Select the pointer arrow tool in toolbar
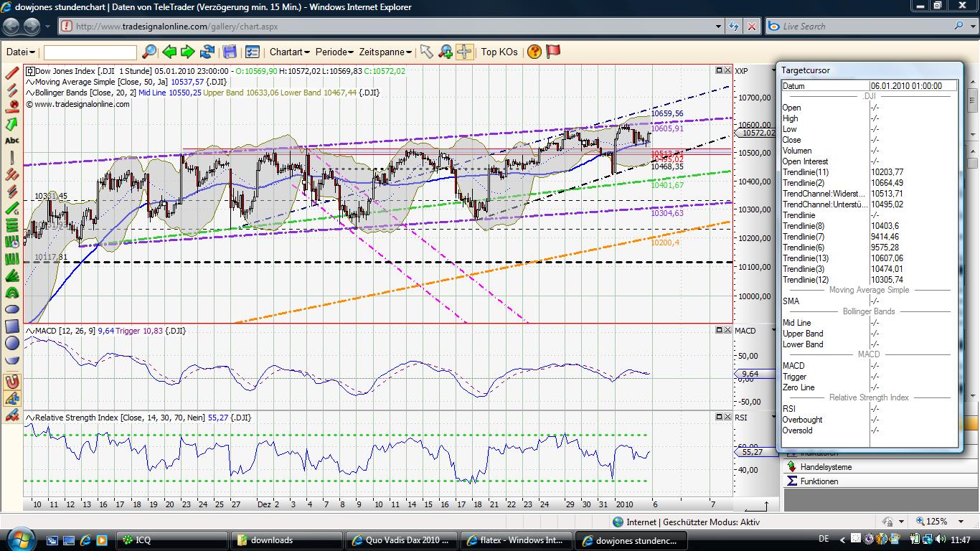The height and width of the screenshot is (551, 980). click(x=427, y=52)
